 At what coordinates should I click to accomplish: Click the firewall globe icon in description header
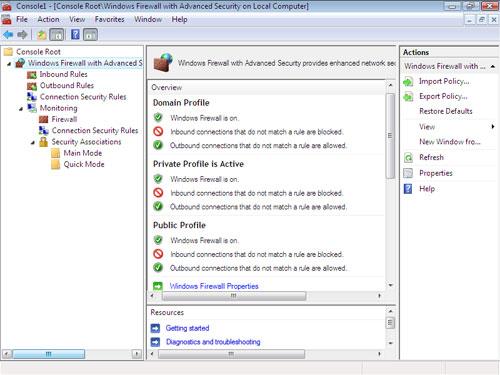(163, 62)
